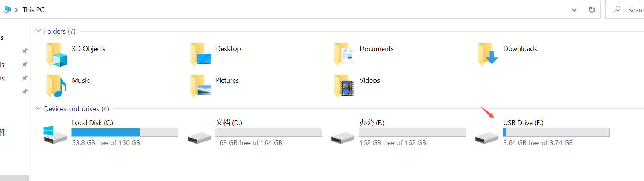Select the Local Disk (C:) drive icon
644x181 pixels.
point(55,135)
